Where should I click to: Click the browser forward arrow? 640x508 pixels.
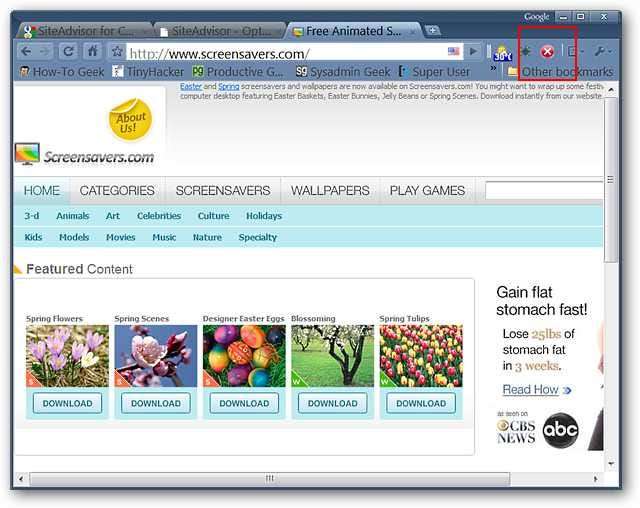(44, 51)
